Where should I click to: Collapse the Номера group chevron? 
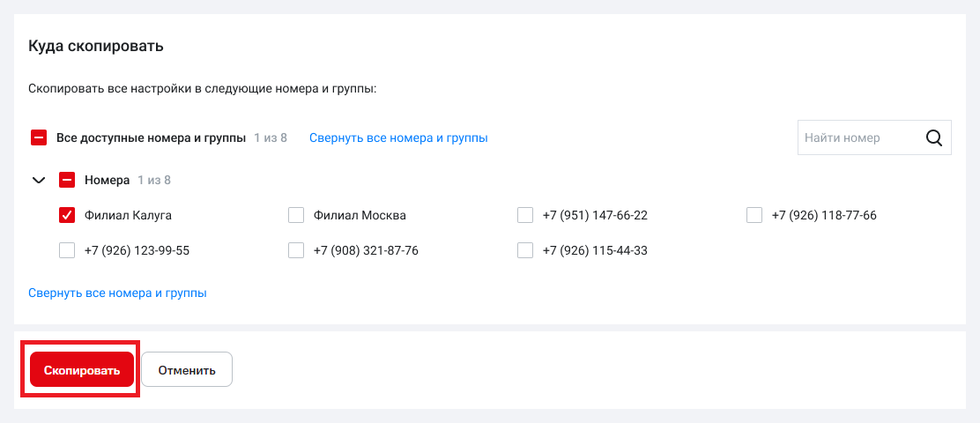[x=39, y=180]
